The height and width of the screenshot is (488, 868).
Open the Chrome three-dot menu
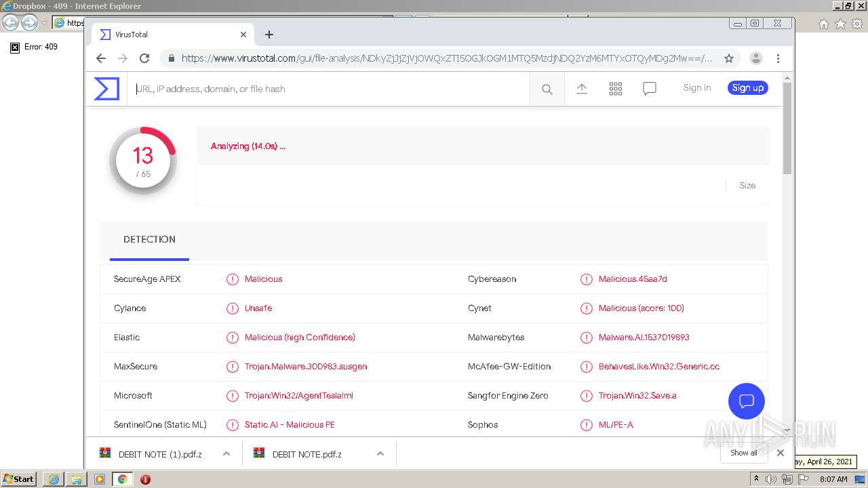click(x=778, y=58)
